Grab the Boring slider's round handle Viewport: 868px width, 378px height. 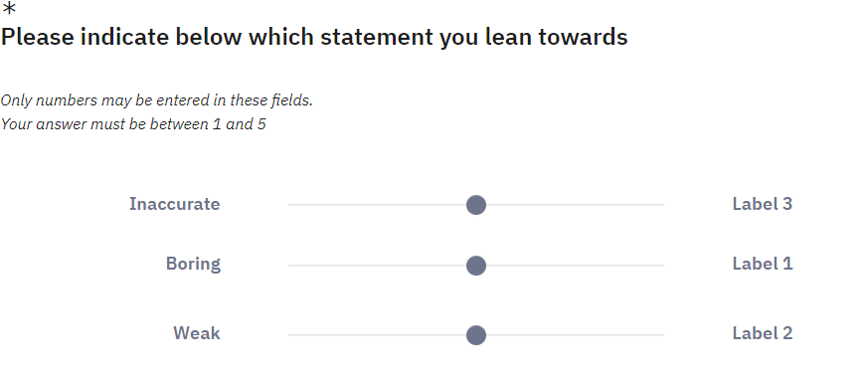pos(476,266)
